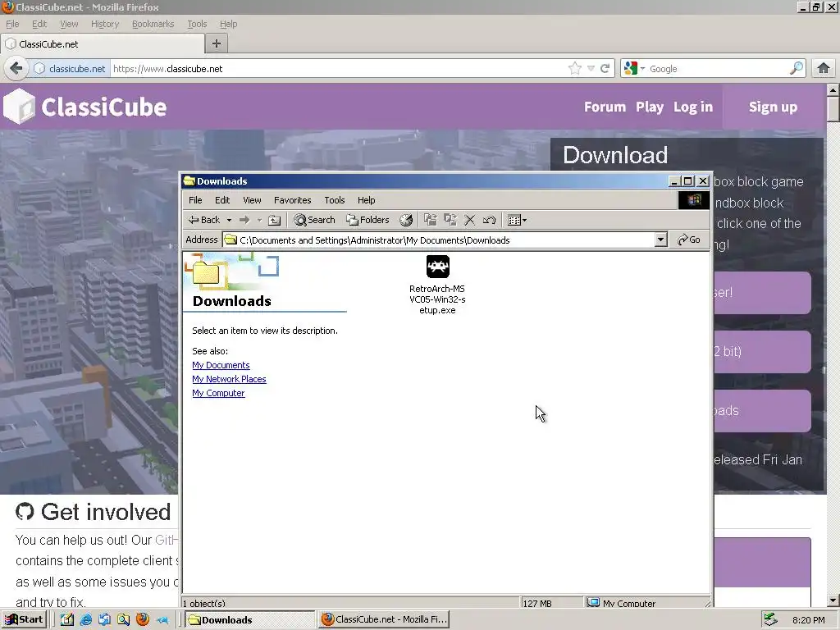Click the Up one folder icon

click(x=274, y=220)
